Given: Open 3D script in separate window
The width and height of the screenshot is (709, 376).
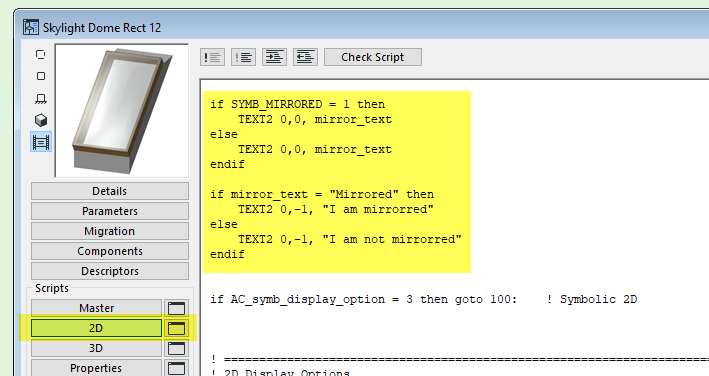Looking at the screenshot, I should (x=176, y=348).
